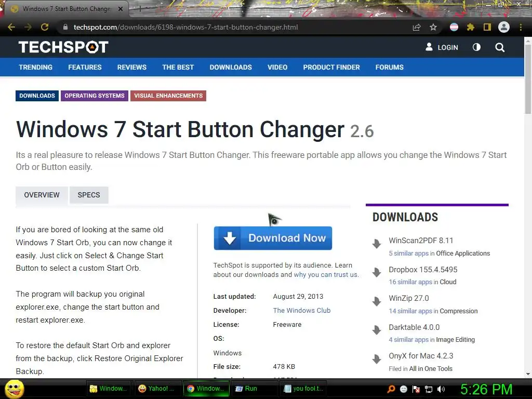The image size is (532, 399).
Task: Open Dropbox 155.4.5495 download link
Action: (423, 270)
